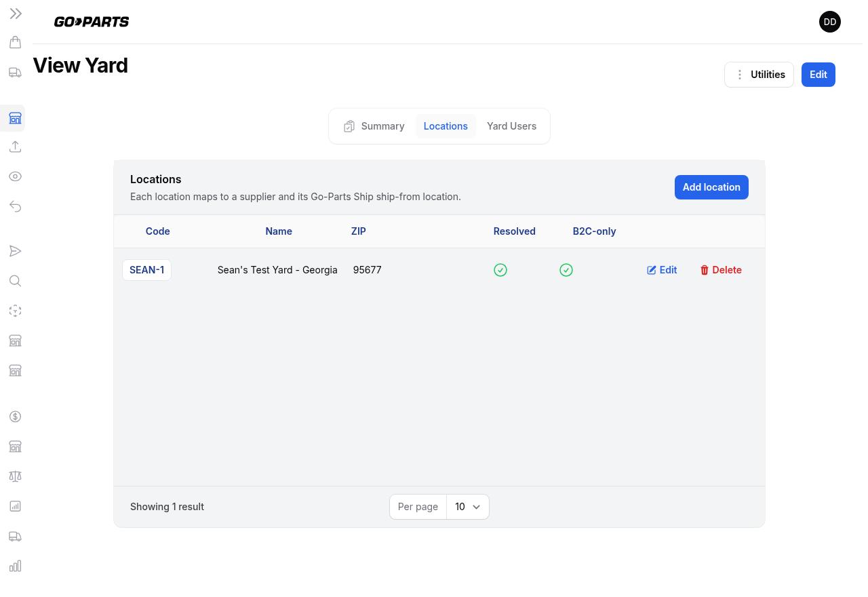The width and height of the screenshot is (868, 597).
Task: Click the eye icon in sidebar
Action: pyautogui.click(x=16, y=176)
